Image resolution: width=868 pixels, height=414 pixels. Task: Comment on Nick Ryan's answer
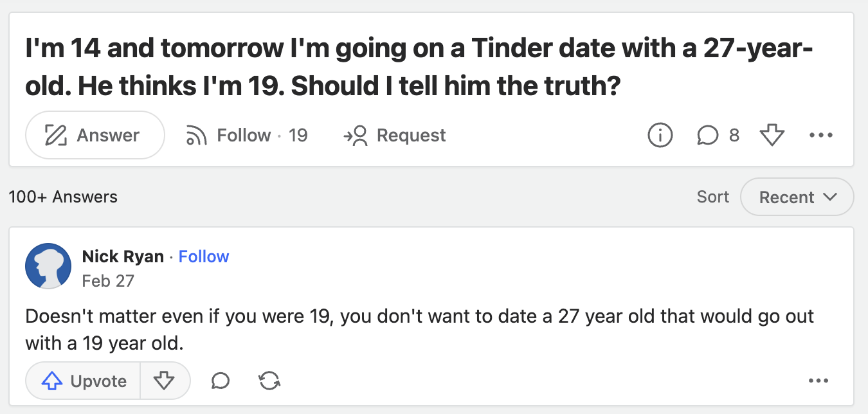[219, 381]
